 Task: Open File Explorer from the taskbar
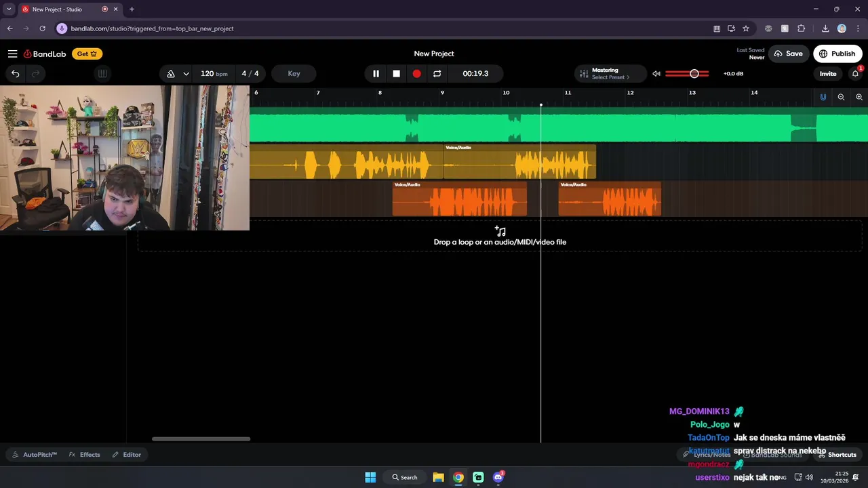(x=438, y=477)
